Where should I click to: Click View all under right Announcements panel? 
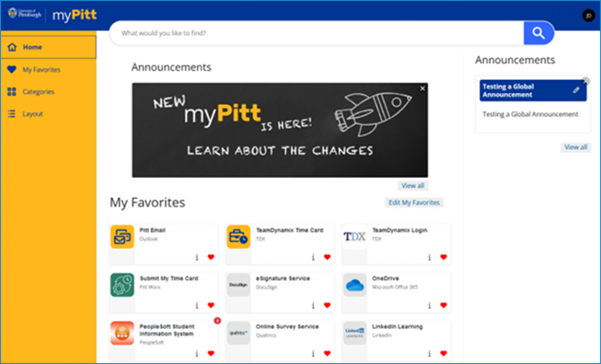coord(575,147)
